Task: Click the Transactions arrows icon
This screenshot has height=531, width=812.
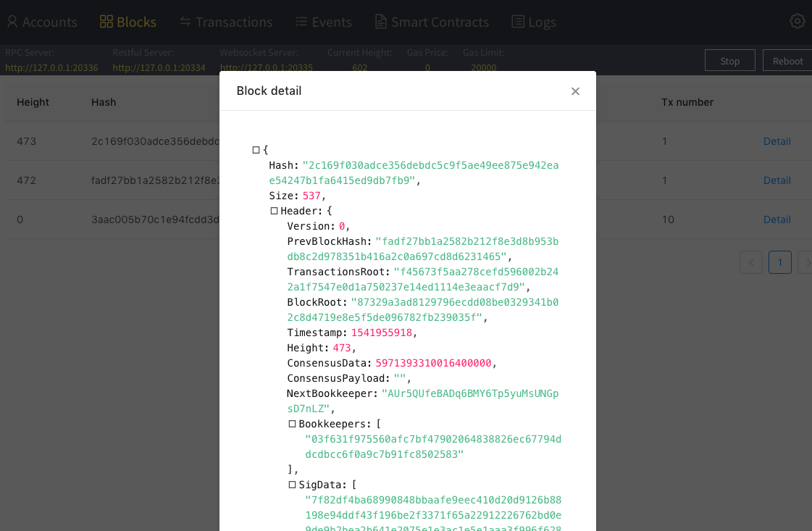Action: coord(185,22)
